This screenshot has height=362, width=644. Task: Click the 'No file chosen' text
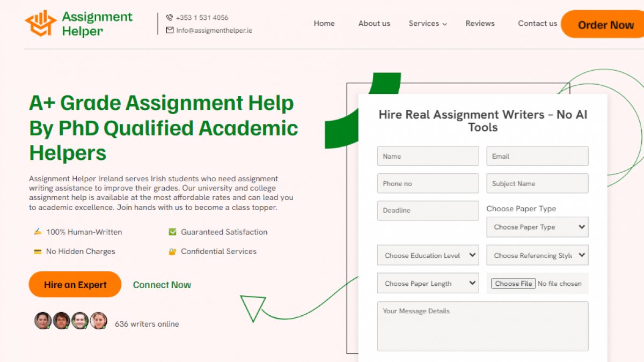pyautogui.click(x=560, y=284)
